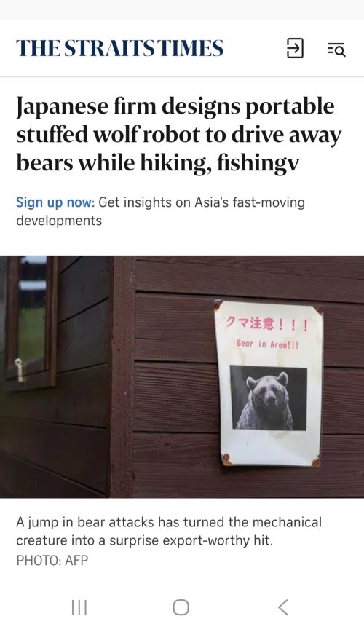Click the black-and-white bear picture

pos(268,398)
